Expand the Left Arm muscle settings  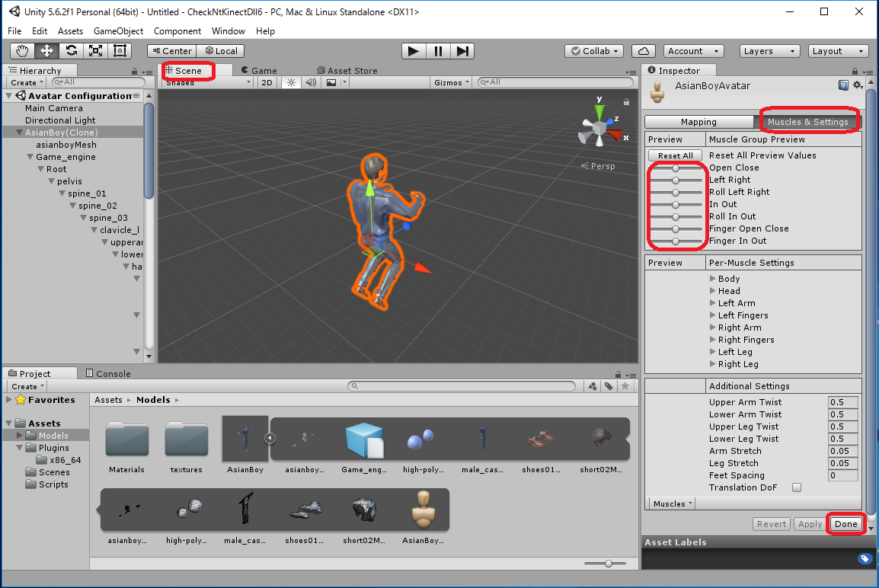(713, 303)
